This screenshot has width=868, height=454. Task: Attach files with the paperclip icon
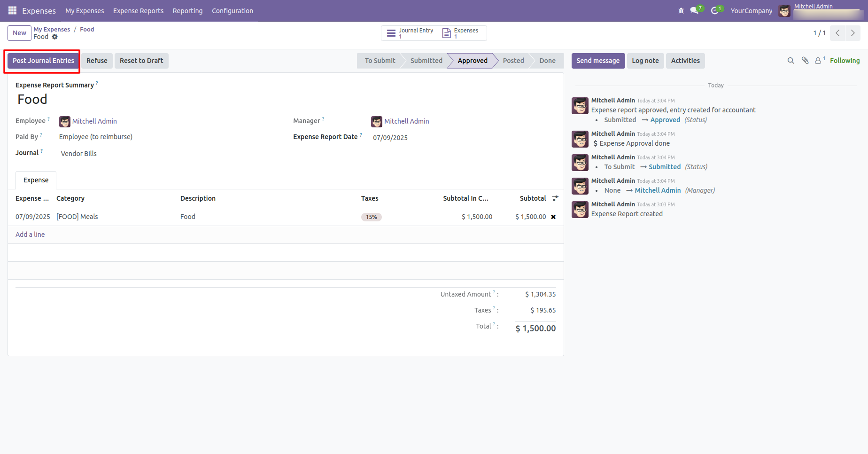click(x=805, y=61)
